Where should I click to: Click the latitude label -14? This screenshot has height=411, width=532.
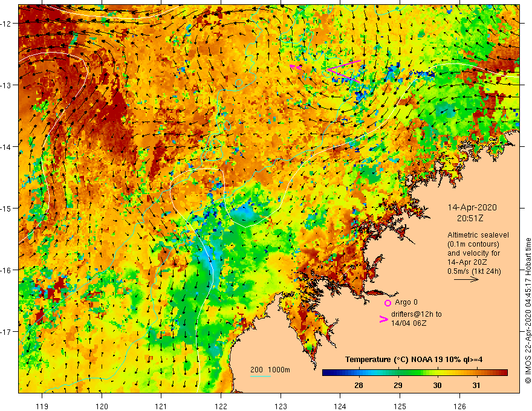(x=7, y=147)
